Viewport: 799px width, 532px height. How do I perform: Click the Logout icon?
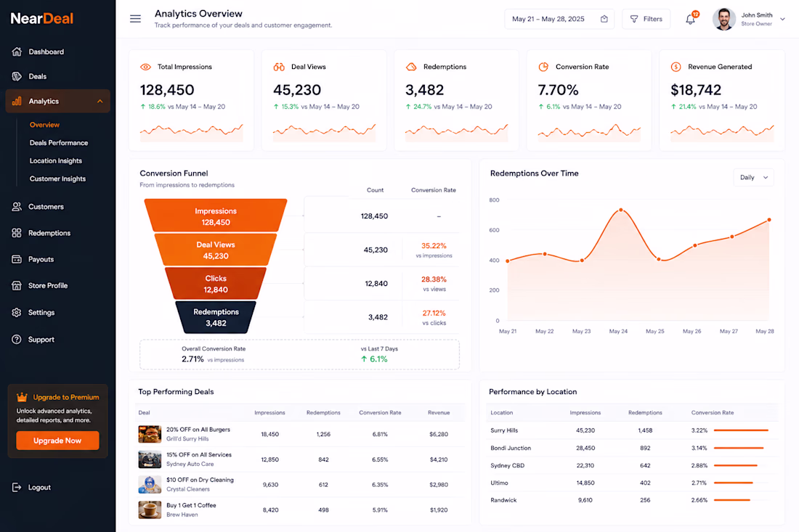17,487
